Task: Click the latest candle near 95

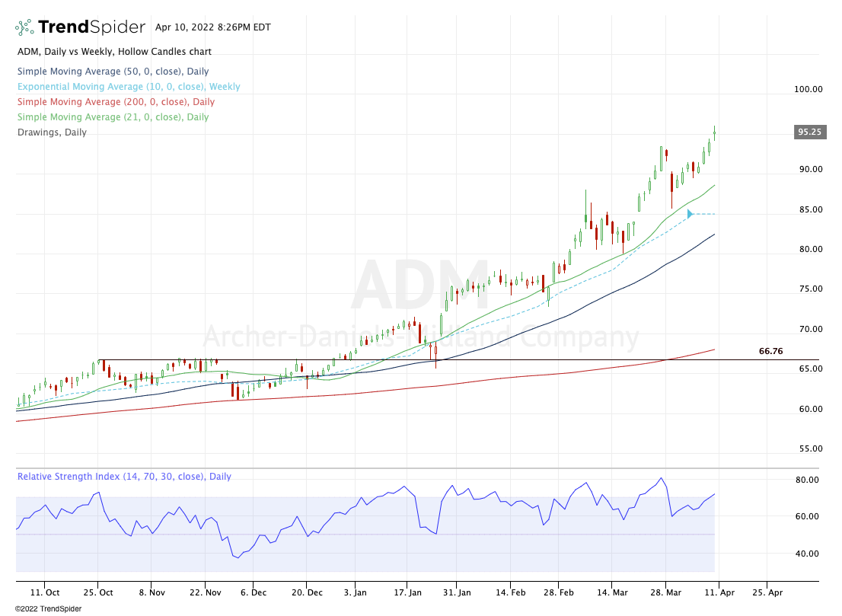Action: (714, 132)
